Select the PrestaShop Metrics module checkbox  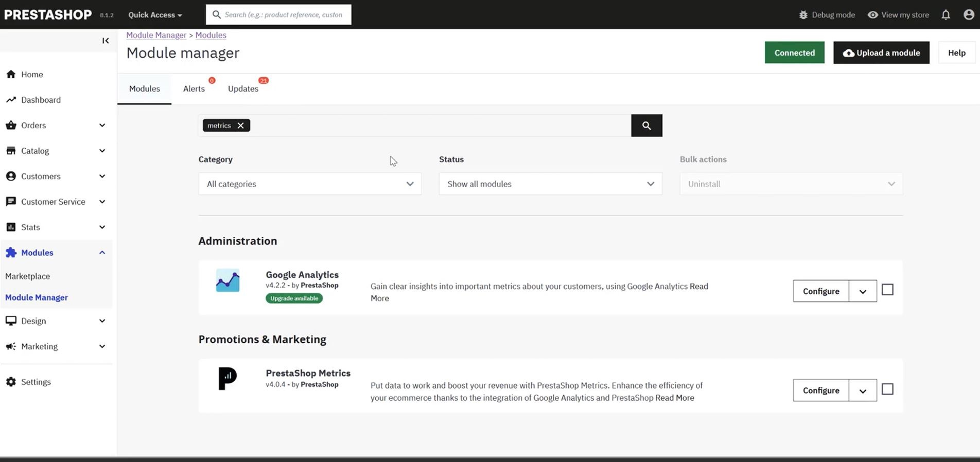[887, 389]
